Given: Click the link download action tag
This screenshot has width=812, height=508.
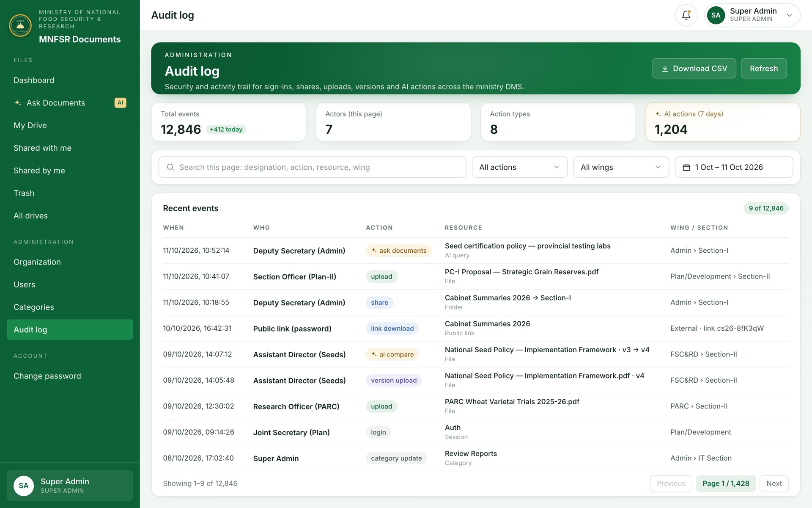Looking at the screenshot, I should point(392,329).
